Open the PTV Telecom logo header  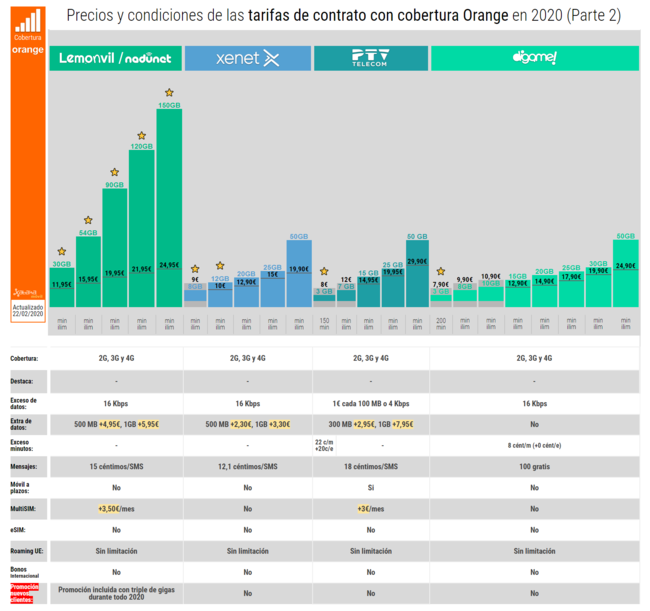(x=371, y=59)
